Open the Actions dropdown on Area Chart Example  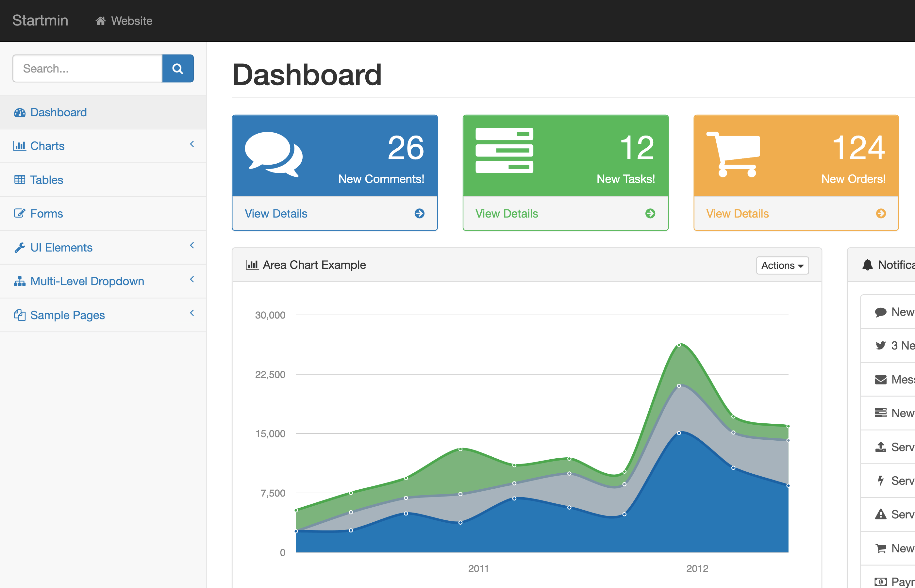coord(782,265)
